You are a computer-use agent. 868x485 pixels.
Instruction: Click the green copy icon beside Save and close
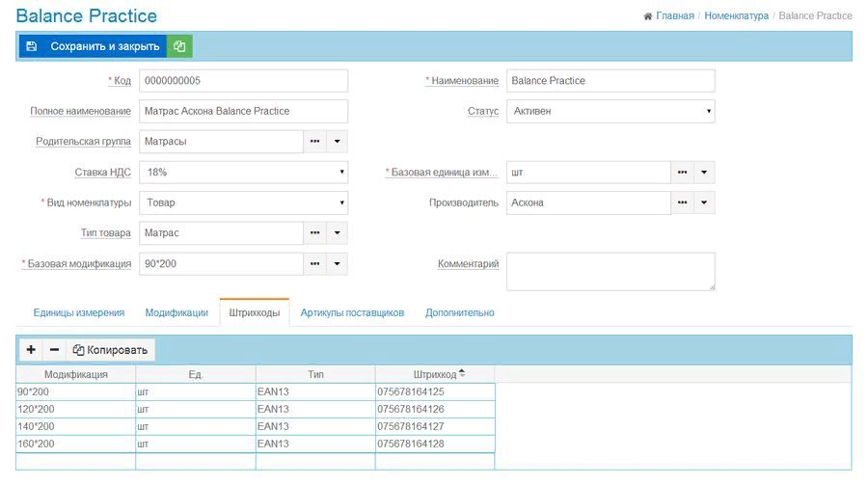pyautogui.click(x=179, y=46)
